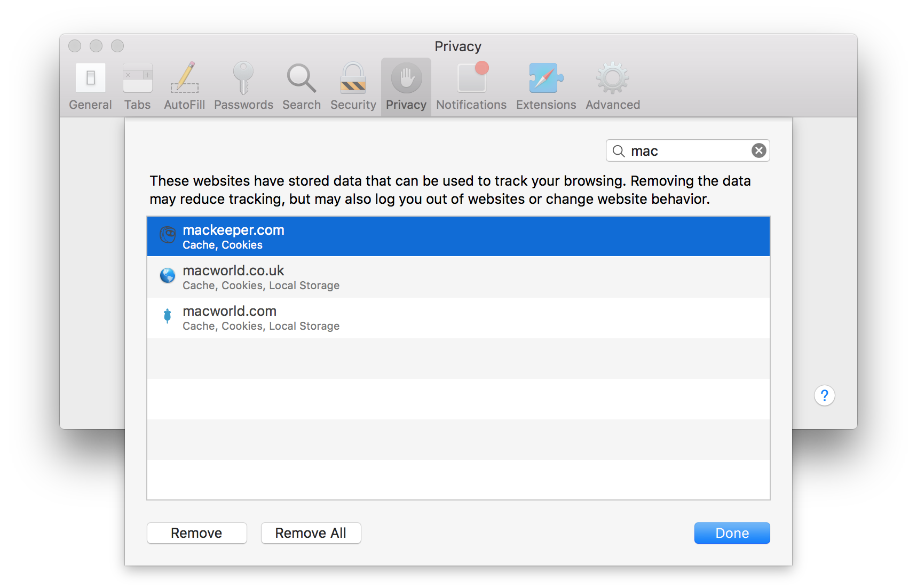
Task: Click the red close window button
Action: pos(75,46)
